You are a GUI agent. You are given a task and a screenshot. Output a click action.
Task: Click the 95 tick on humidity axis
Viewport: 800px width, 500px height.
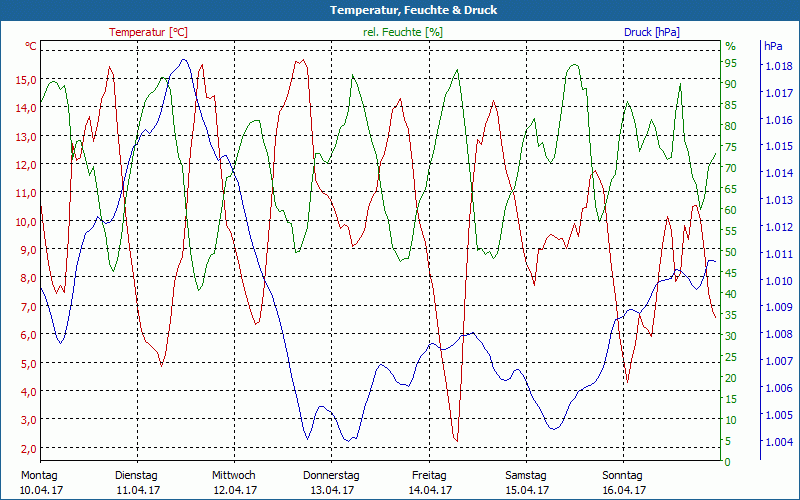tap(731, 63)
